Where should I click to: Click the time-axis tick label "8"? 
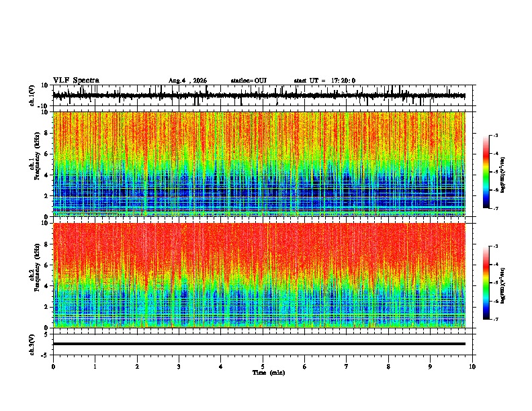[388, 367]
